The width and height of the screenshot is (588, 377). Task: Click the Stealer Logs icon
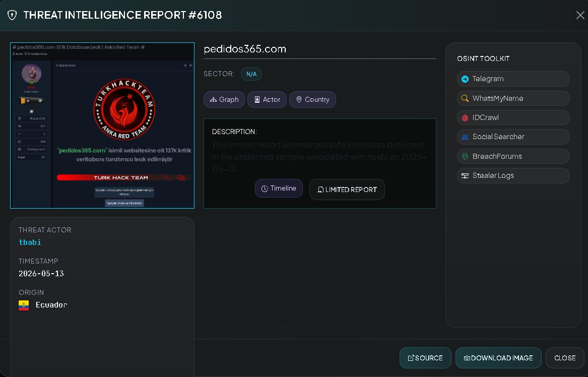click(x=465, y=175)
